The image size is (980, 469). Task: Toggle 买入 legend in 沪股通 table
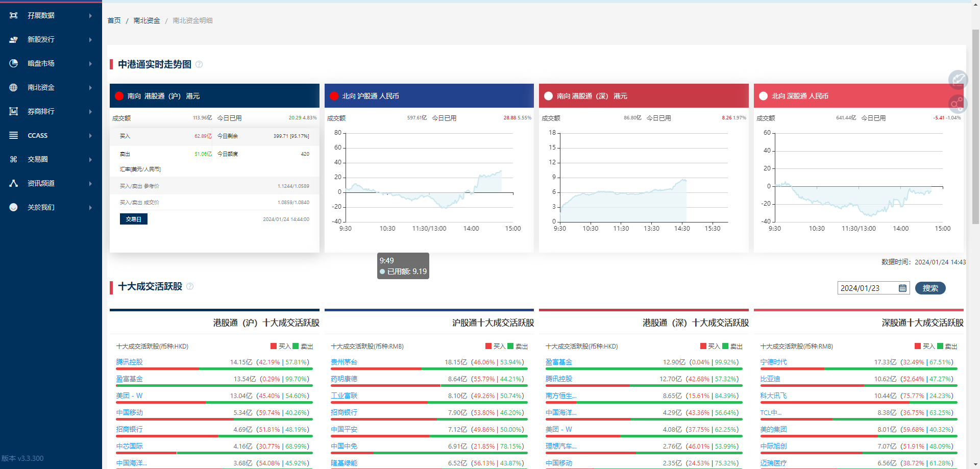[x=495, y=346]
